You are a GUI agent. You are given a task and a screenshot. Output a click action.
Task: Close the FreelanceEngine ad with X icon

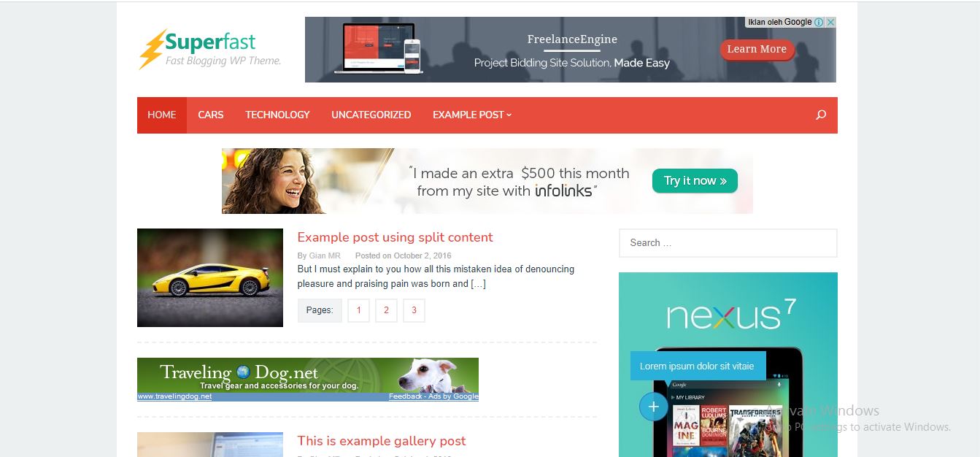(x=830, y=23)
